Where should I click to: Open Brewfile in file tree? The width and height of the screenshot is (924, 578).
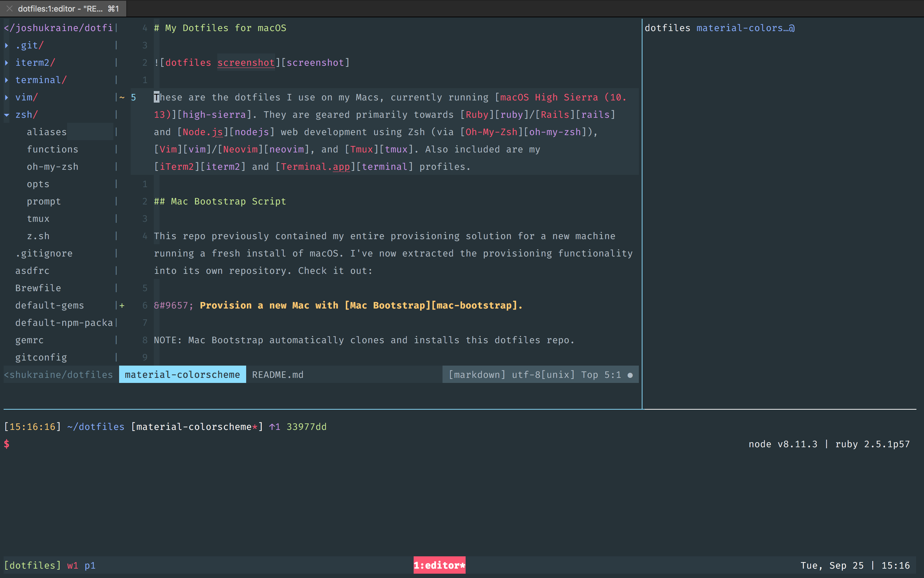(x=38, y=288)
